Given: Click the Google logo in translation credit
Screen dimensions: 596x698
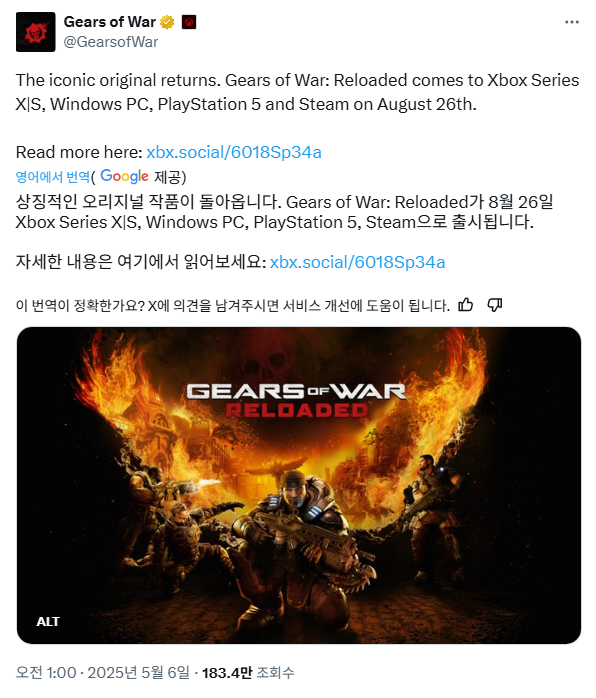Looking at the screenshot, I should pos(124,176).
